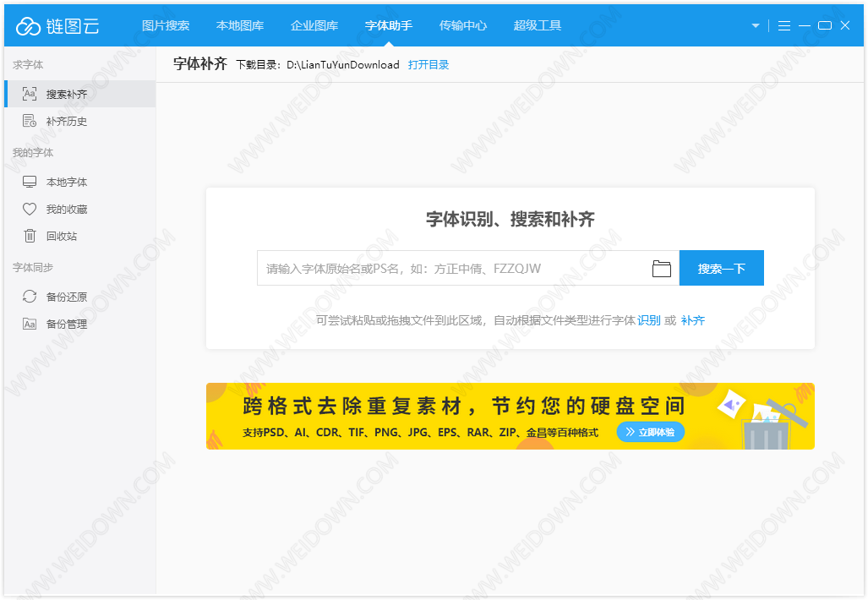This screenshot has width=868, height=600.
Task: Maximize the 链图云 window
Action: 825,25
